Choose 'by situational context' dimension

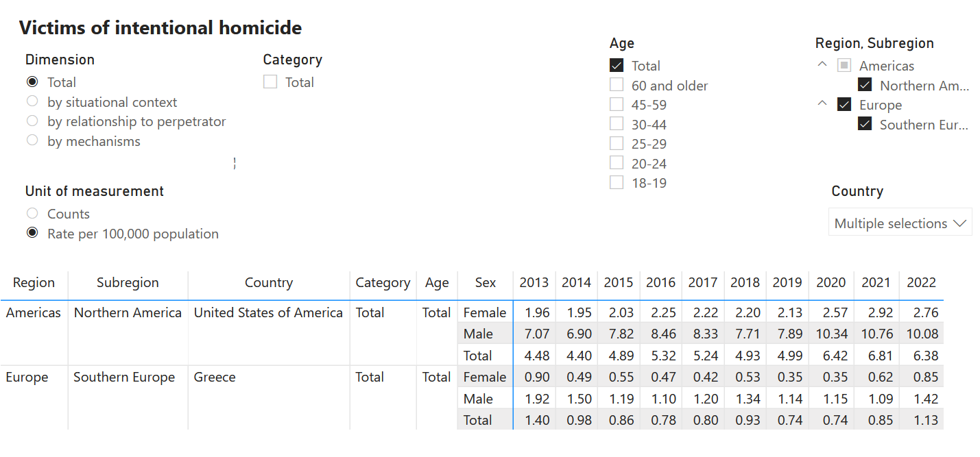[32, 102]
